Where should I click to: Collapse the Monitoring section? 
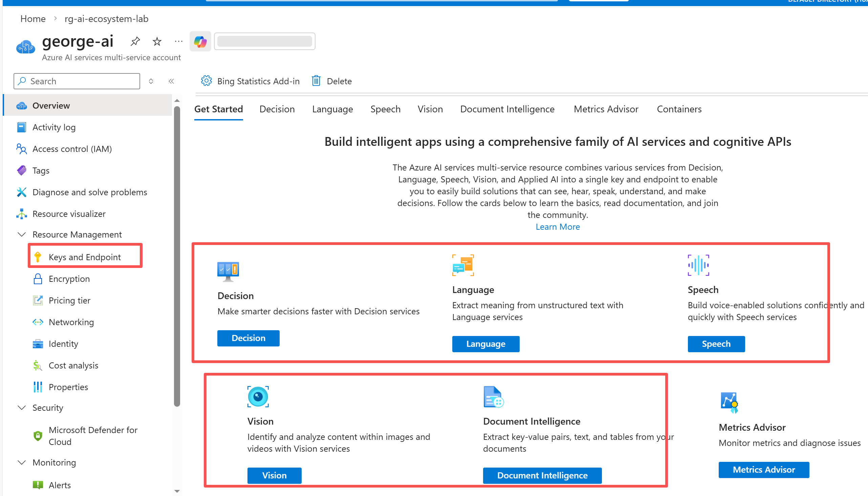22,463
